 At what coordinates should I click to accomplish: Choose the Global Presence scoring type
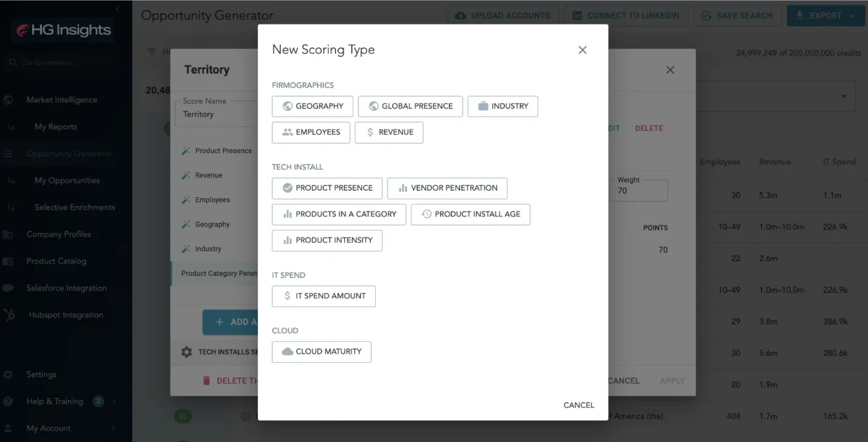(410, 106)
